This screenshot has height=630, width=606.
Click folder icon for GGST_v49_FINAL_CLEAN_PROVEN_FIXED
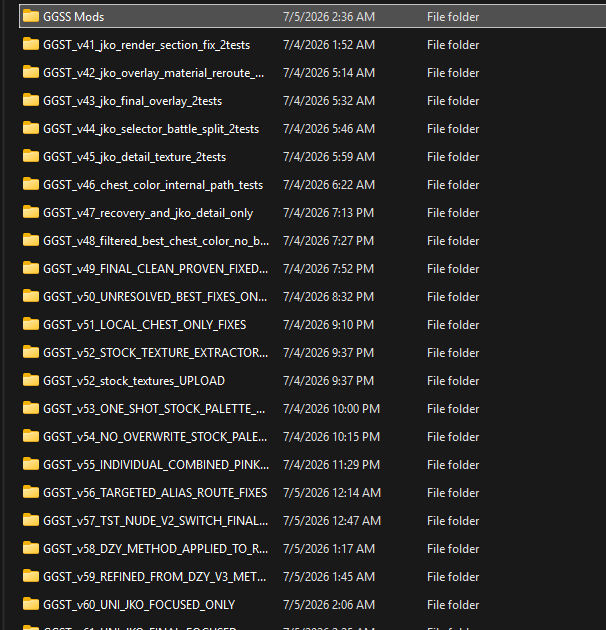pyautogui.click(x=31, y=268)
